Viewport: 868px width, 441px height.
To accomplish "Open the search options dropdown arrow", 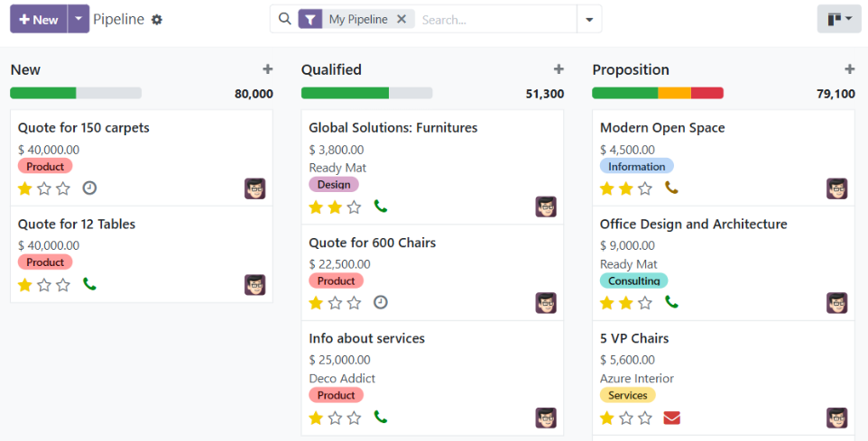I will (589, 19).
